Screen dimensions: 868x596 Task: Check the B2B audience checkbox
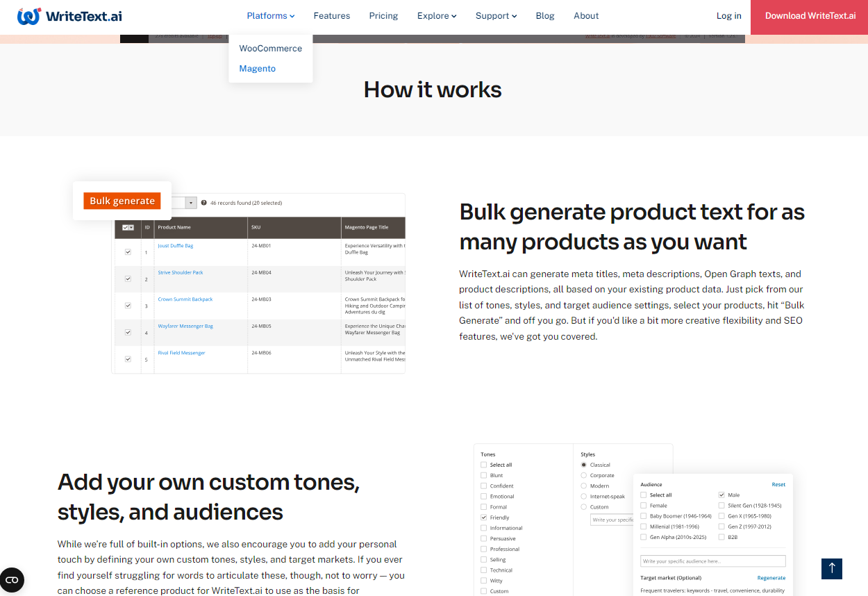click(721, 537)
